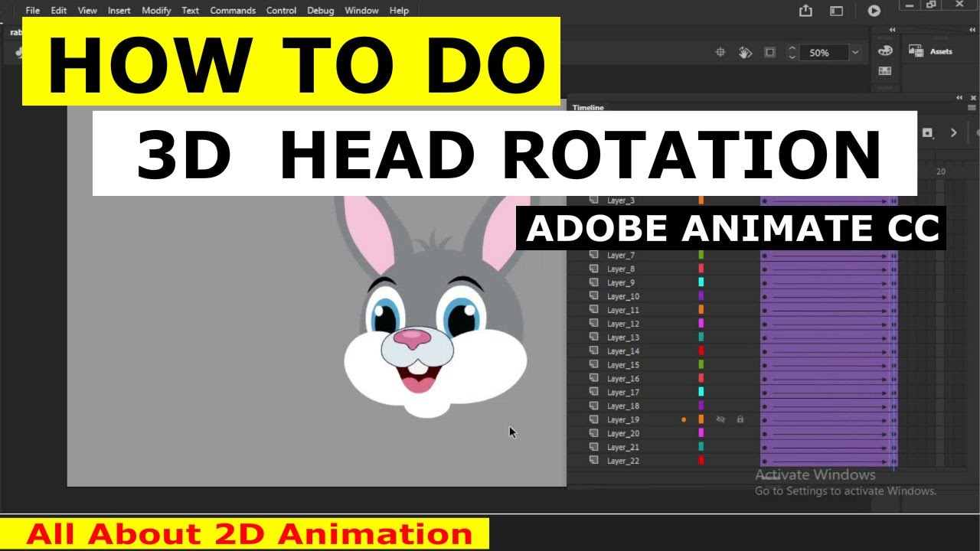This screenshot has height=551, width=980.
Task: Select Layer_10 in the Timeline
Action: tap(622, 296)
